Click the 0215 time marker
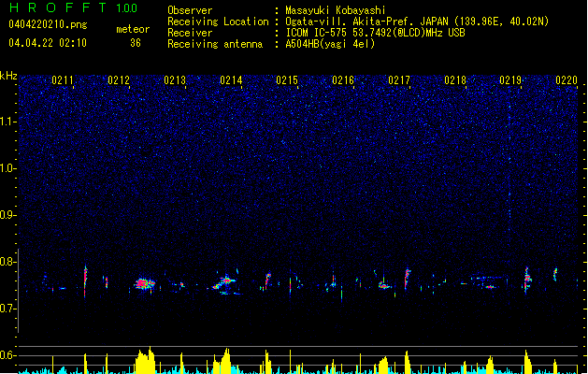This screenshot has width=588, height=374. tap(287, 80)
